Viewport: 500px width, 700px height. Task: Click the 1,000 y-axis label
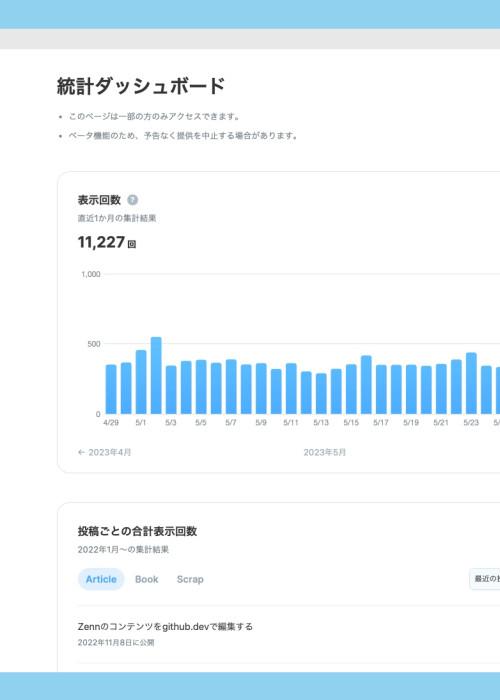pyautogui.click(x=91, y=274)
